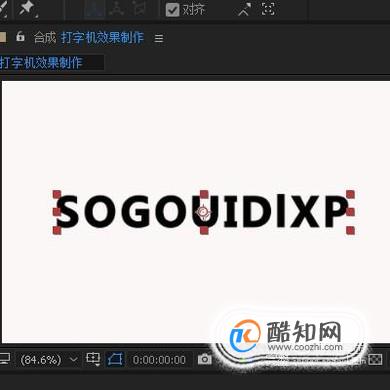
Task: Toggle the 对齐 snapping checkbox
Action: [x=173, y=10]
